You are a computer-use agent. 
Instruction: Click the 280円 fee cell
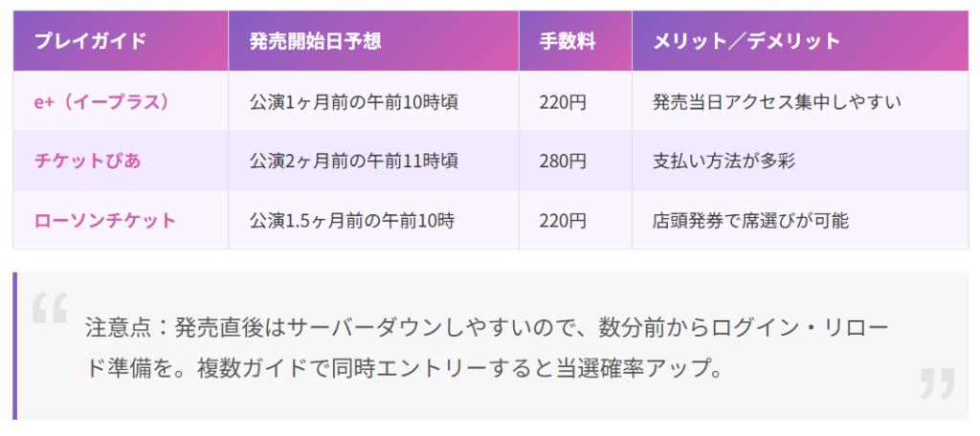[x=575, y=161]
